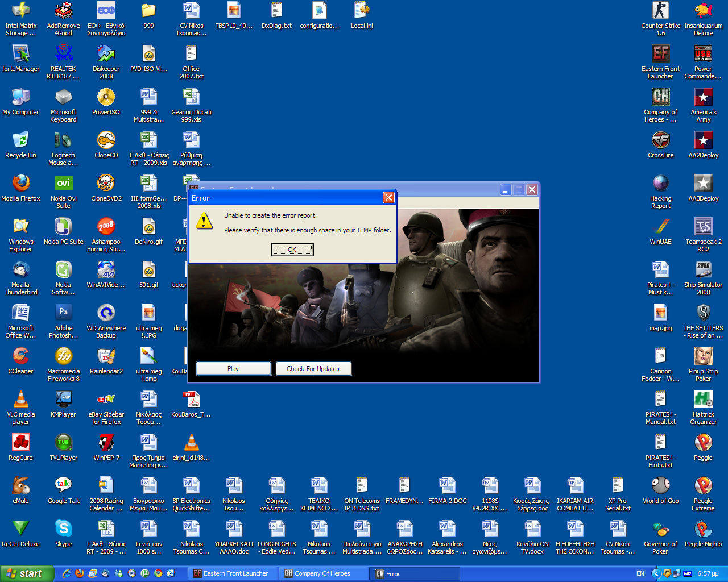
Task: Select the Counter Strike 1.6 desktop icon
Action: click(x=661, y=19)
